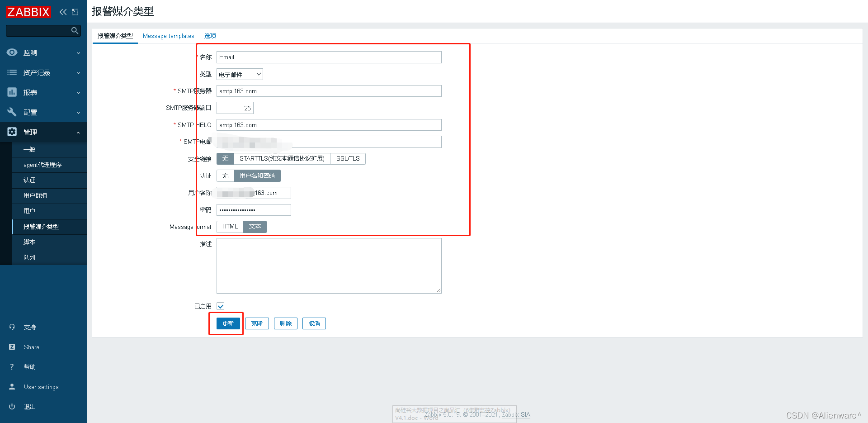
Task: Open 一般 submenu item
Action: point(49,150)
